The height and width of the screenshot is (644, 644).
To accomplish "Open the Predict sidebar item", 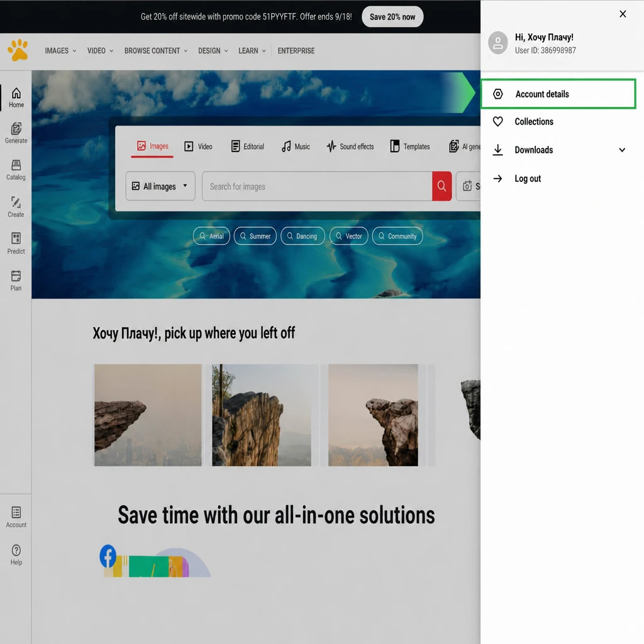I will [16, 243].
